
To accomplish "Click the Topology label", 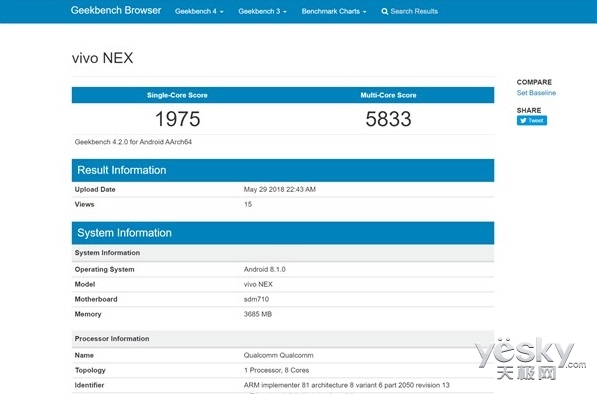I will coord(90,370).
